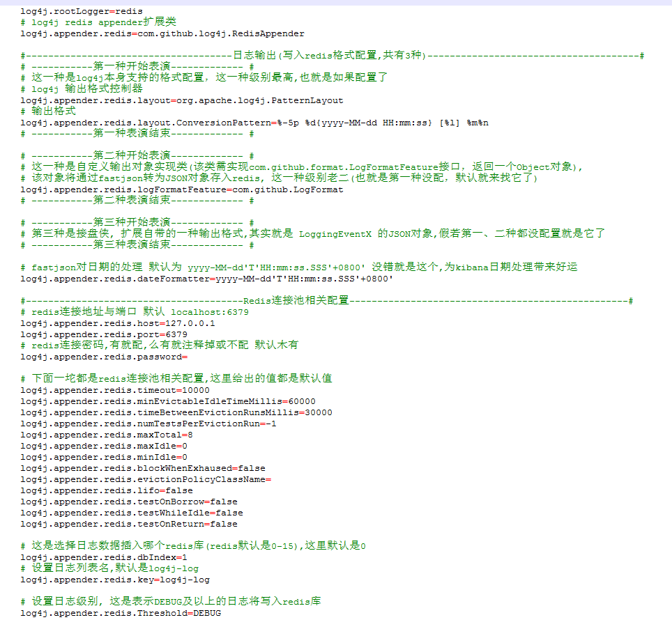Click the redis.port=6379 line
The width and height of the screenshot is (672, 629).
104,334
